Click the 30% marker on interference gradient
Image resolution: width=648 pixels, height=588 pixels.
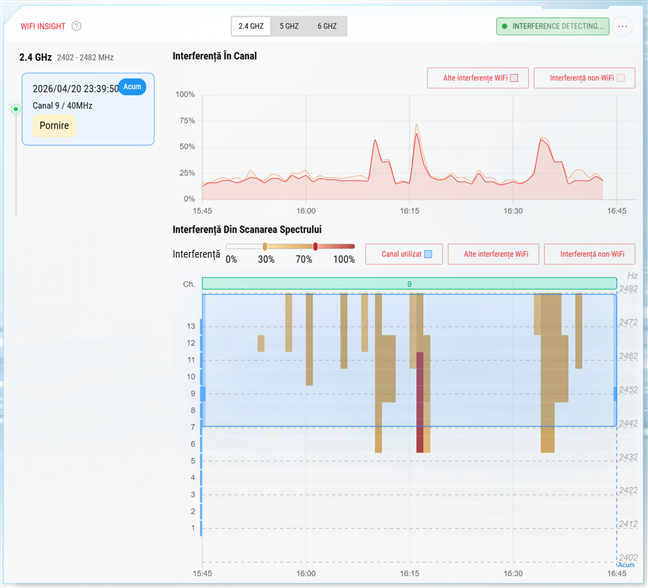click(x=265, y=246)
